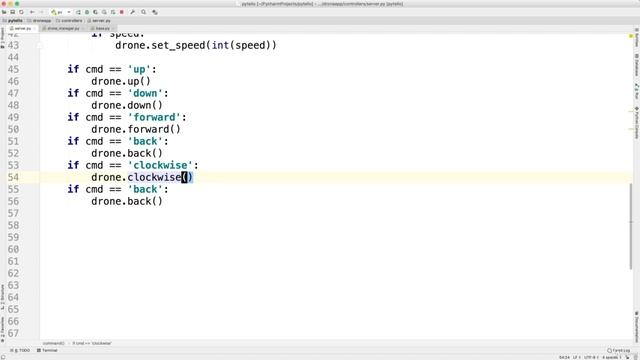Open the TODO tool window
The image size is (640, 360).
tap(20, 351)
